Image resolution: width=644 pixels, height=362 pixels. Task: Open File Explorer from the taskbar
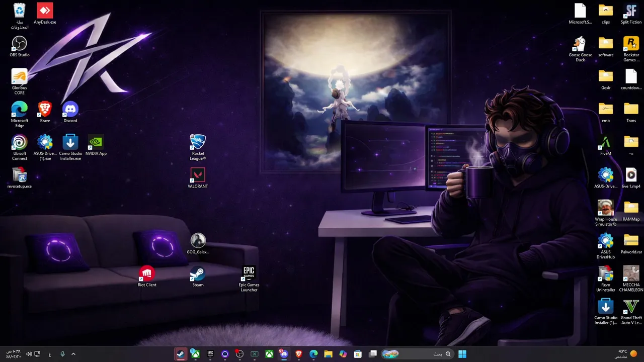(328, 354)
